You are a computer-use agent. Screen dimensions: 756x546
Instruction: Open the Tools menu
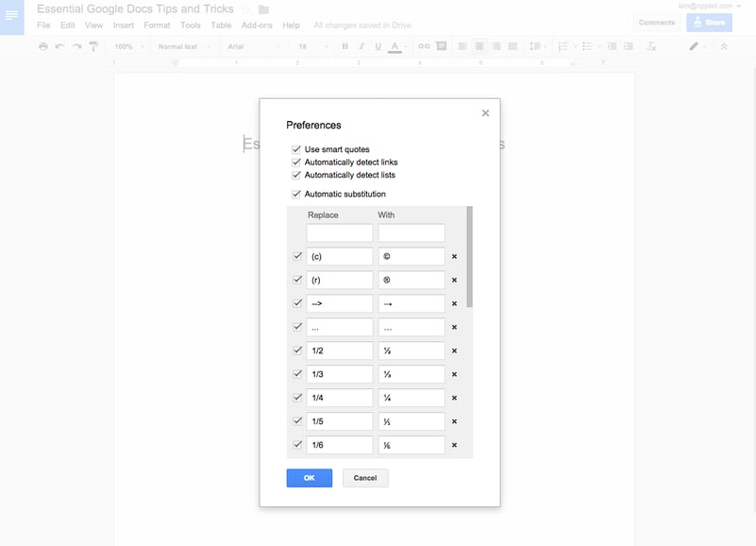click(191, 26)
